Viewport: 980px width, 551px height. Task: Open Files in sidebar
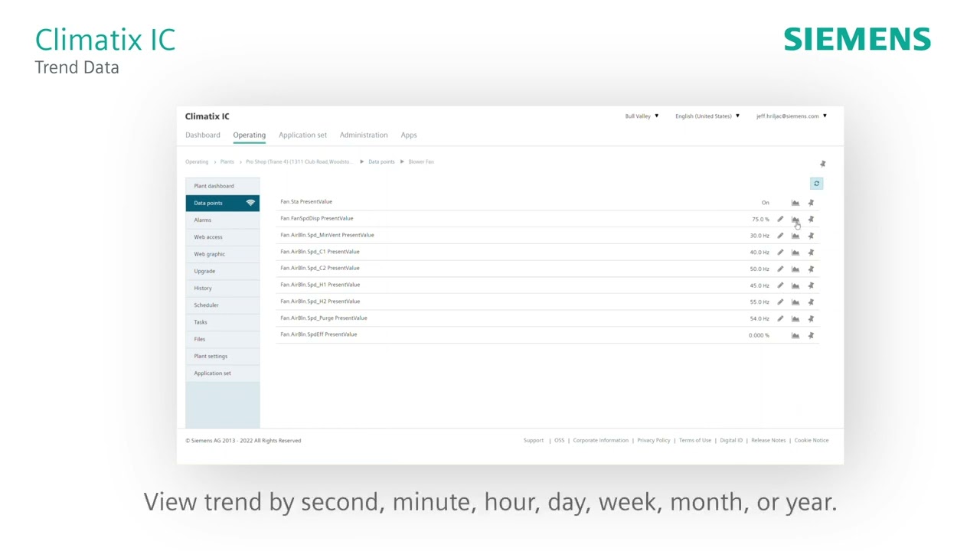click(222, 339)
